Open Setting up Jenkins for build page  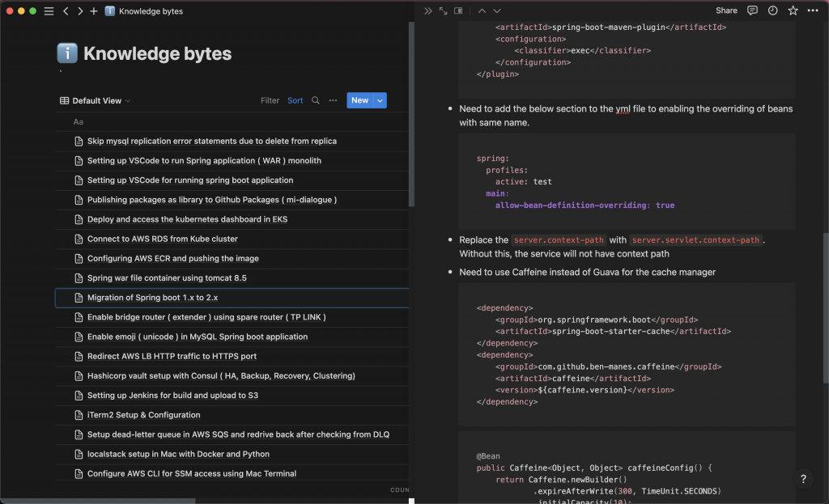click(x=172, y=395)
